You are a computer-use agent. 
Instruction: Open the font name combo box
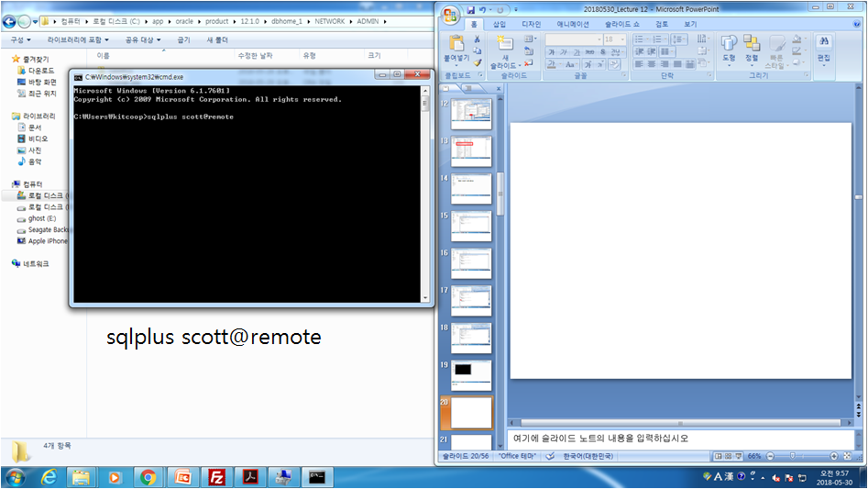(x=574, y=39)
